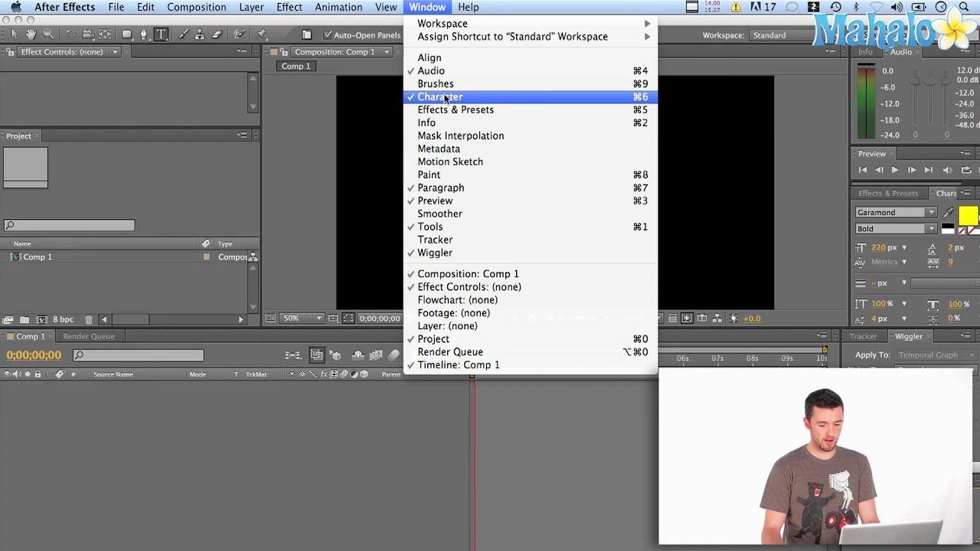Open Spotlight search in menu bar
This screenshot has height=551, width=980.
pyautogui.click(x=963, y=8)
